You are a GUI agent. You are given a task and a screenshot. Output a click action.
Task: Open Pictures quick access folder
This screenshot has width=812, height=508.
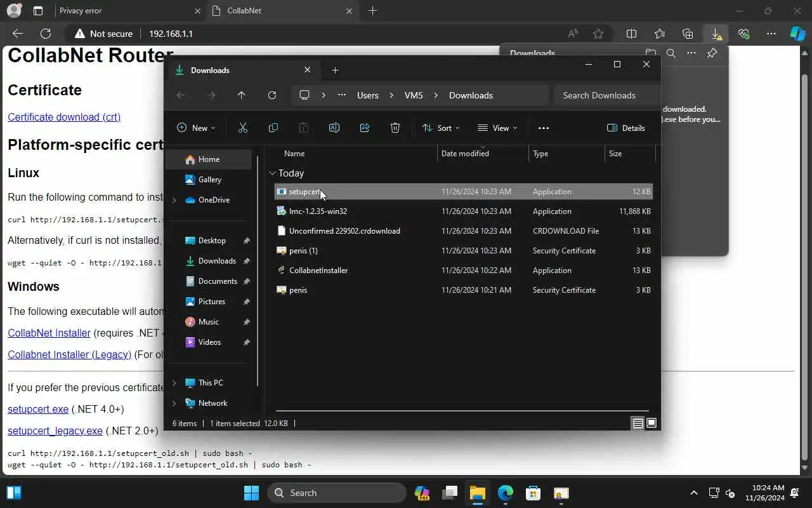(x=212, y=302)
